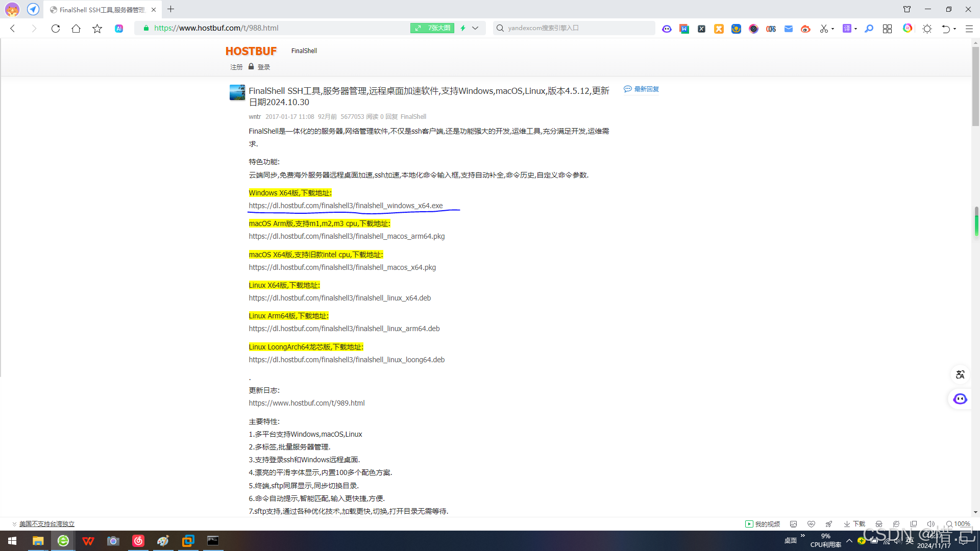980x551 pixels.
Task: Click the 注册 register link
Action: [236, 67]
